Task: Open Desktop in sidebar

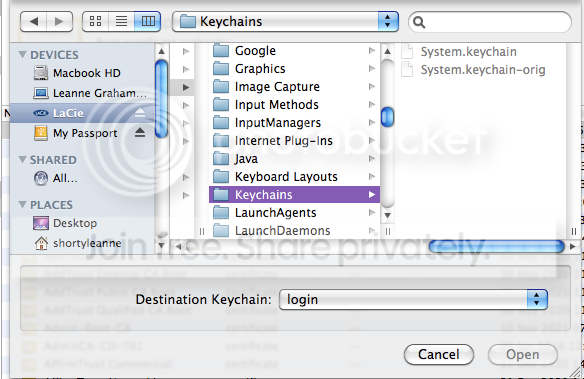Action: pyautogui.click(x=82, y=223)
